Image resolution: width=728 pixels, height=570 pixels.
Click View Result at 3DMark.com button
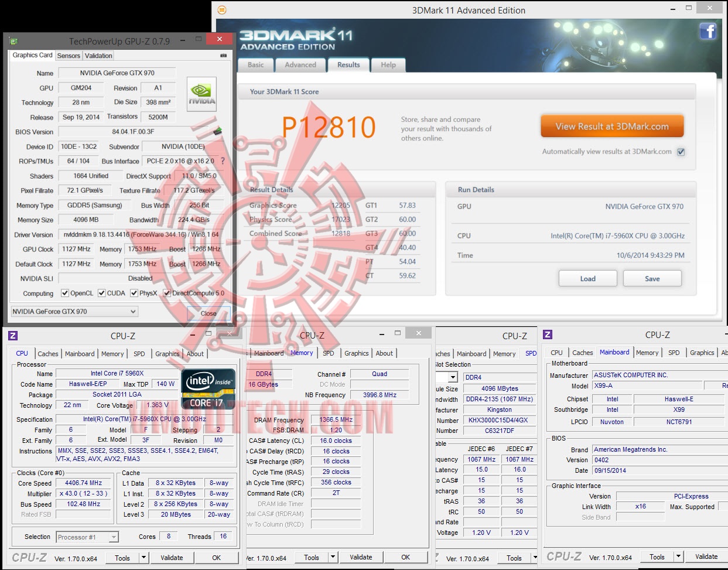click(612, 126)
